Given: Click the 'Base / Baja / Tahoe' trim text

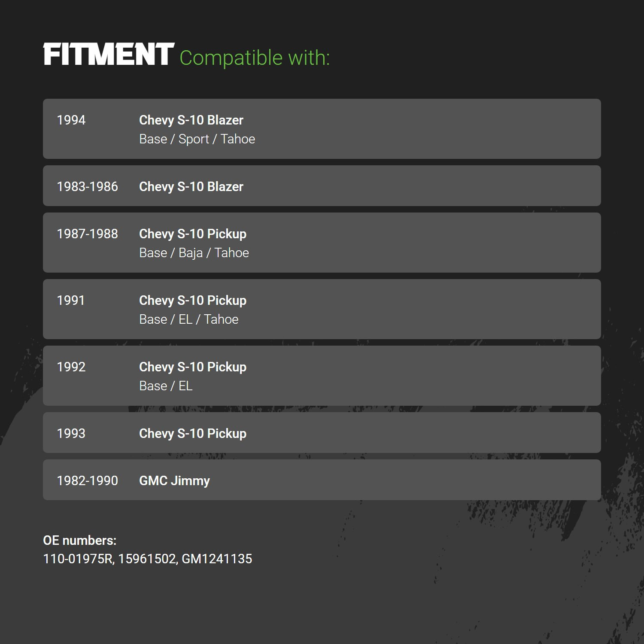Looking at the screenshot, I should tap(194, 253).
